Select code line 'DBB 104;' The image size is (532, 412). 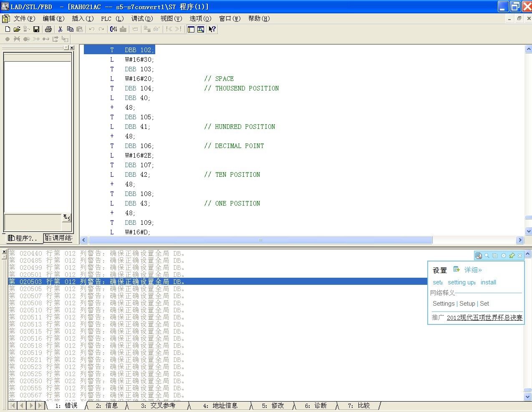tap(139, 88)
